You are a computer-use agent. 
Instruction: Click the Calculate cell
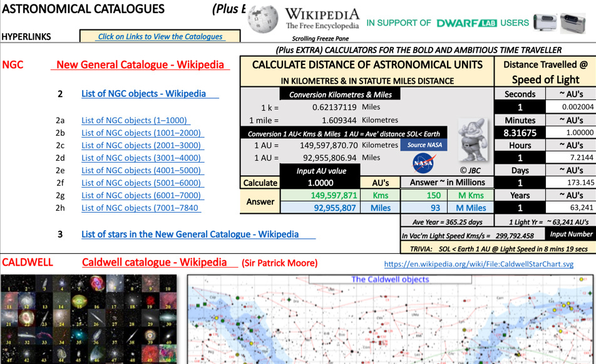click(260, 183)
